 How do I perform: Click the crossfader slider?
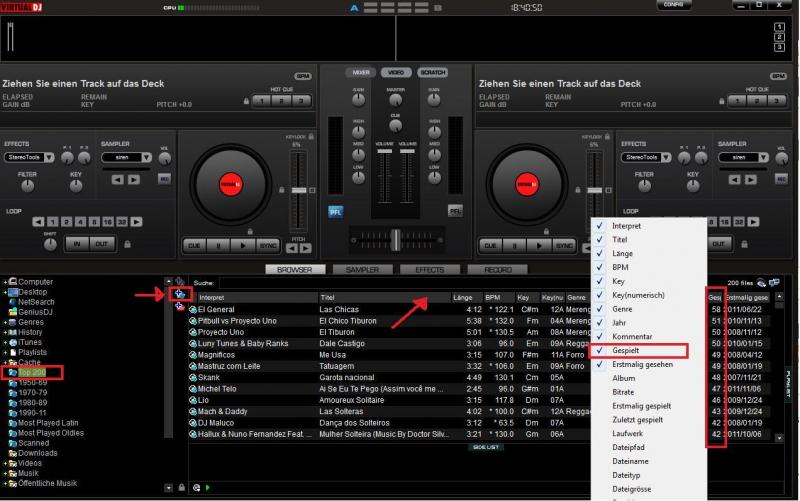click(x=397, y=239)
